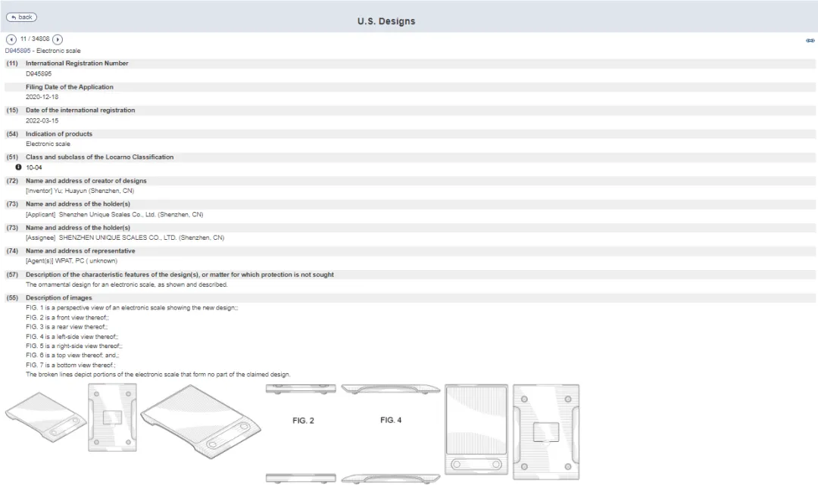Select the record counter 11 / 34808
This screenshot has height=504, width=818.
[x=35, y=39]
